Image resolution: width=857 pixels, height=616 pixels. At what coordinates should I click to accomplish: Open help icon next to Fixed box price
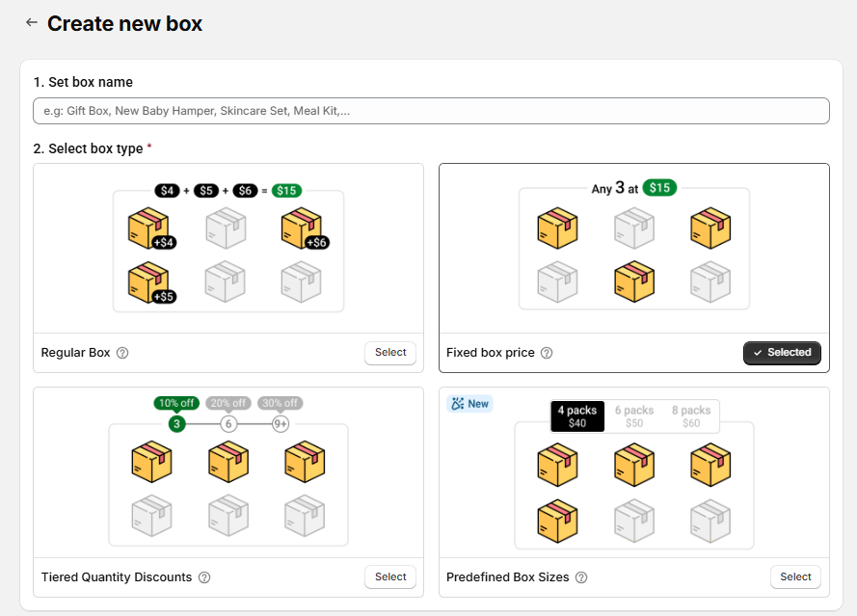click(x=547, y=353)
